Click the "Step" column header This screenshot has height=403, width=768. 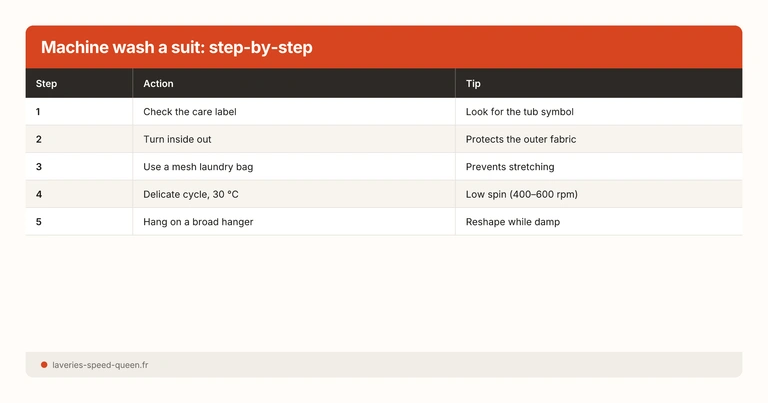click(x=47, y=84)
